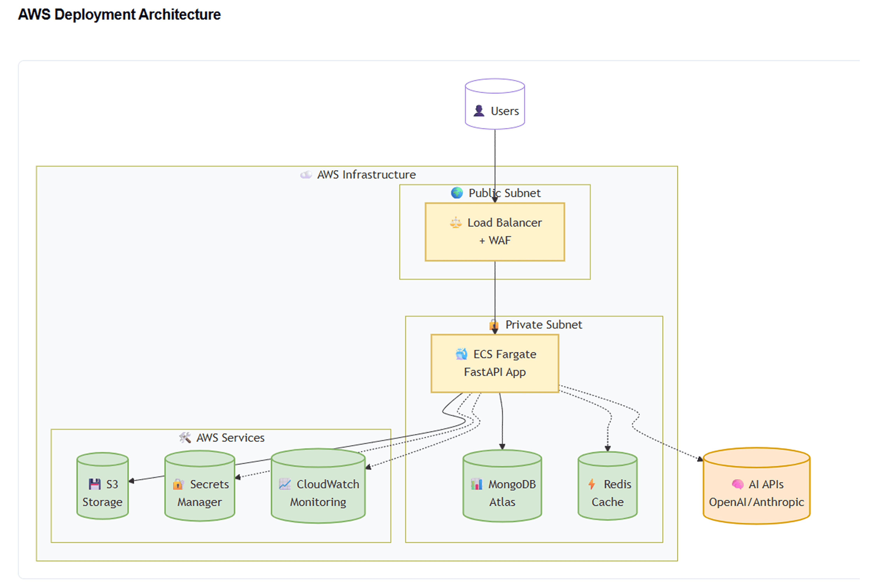
Task: Click the lock-key icon in Secrets Manager
Action: 178,484
